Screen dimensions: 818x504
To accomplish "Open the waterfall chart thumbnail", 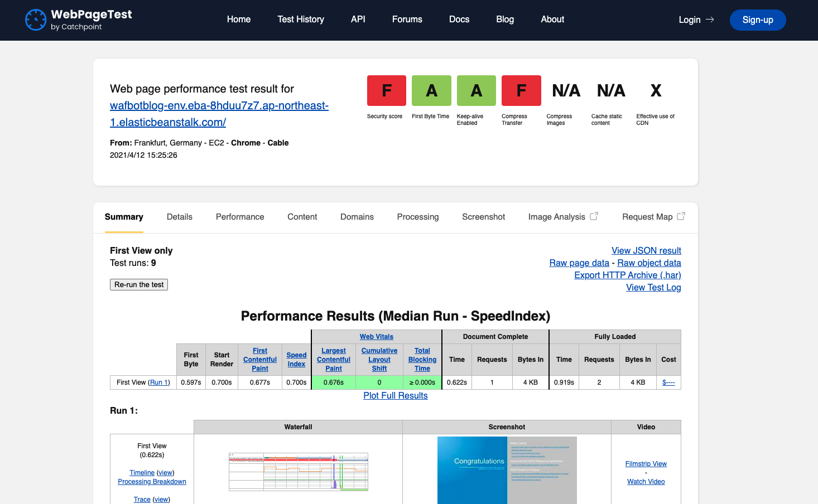I will (x=298, y=472).
